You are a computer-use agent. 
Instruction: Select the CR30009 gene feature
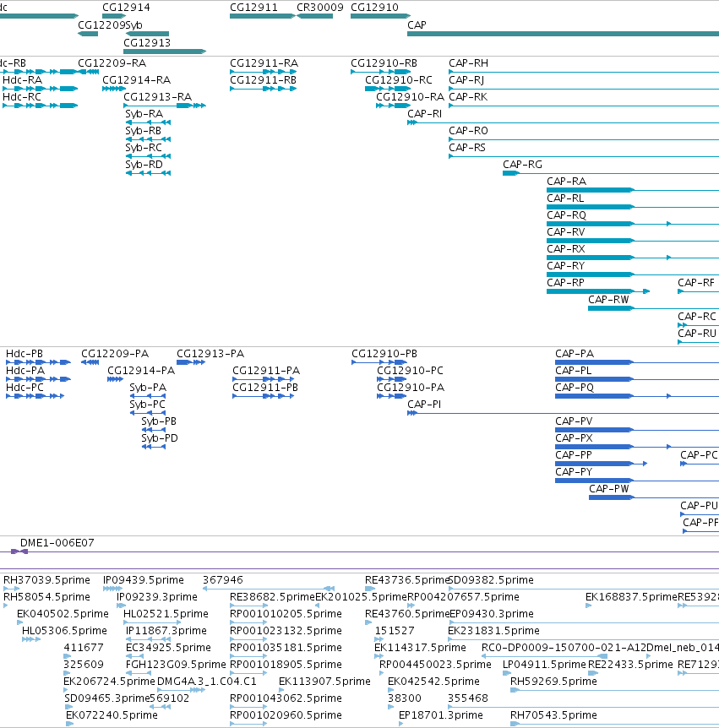[x=314, y=16]
